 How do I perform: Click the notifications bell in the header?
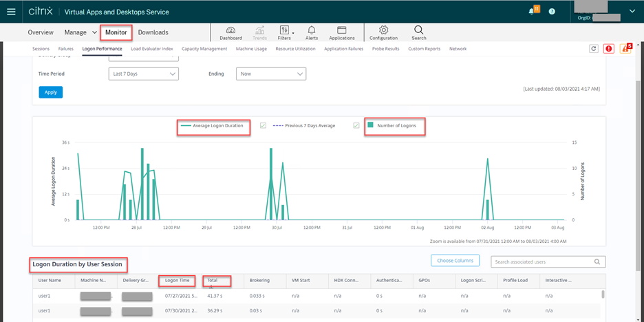(533, 12)
